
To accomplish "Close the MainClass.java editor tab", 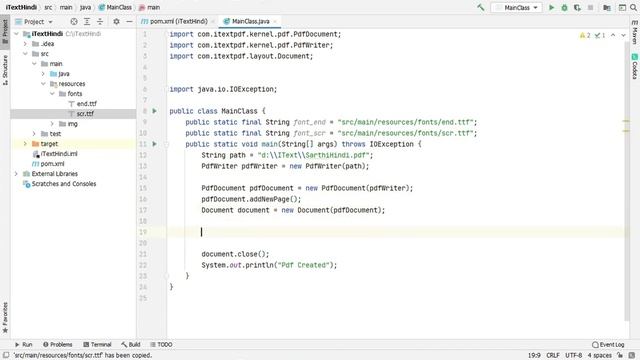I will coord(275,21).
